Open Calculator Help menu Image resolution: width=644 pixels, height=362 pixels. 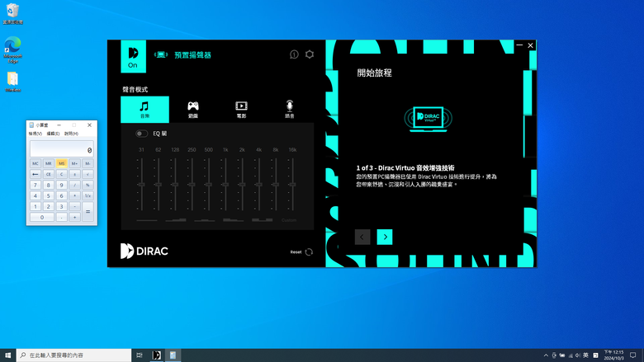coord(71,134)
